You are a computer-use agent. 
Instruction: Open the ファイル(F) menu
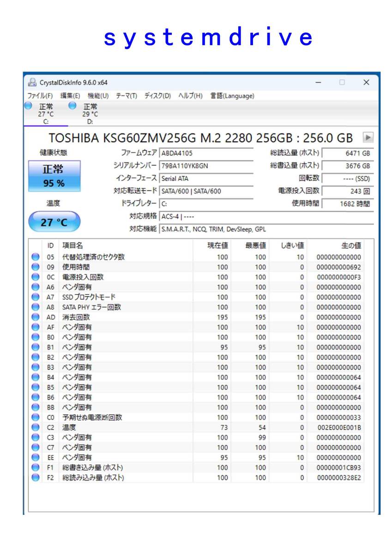coord(40,96)
